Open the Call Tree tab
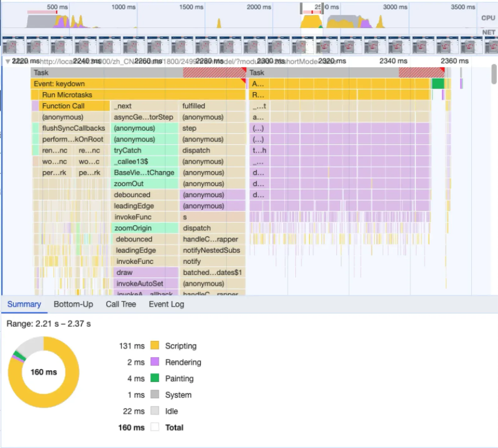Viewport: 498px width, 448px height. click(x=121, y=304)
